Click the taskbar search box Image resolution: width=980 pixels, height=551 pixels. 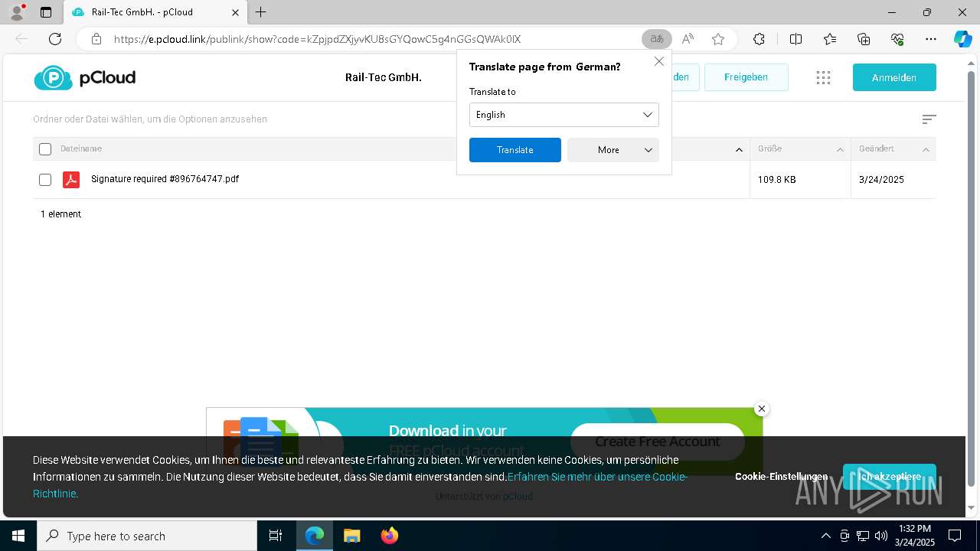[x=147, y=536]
